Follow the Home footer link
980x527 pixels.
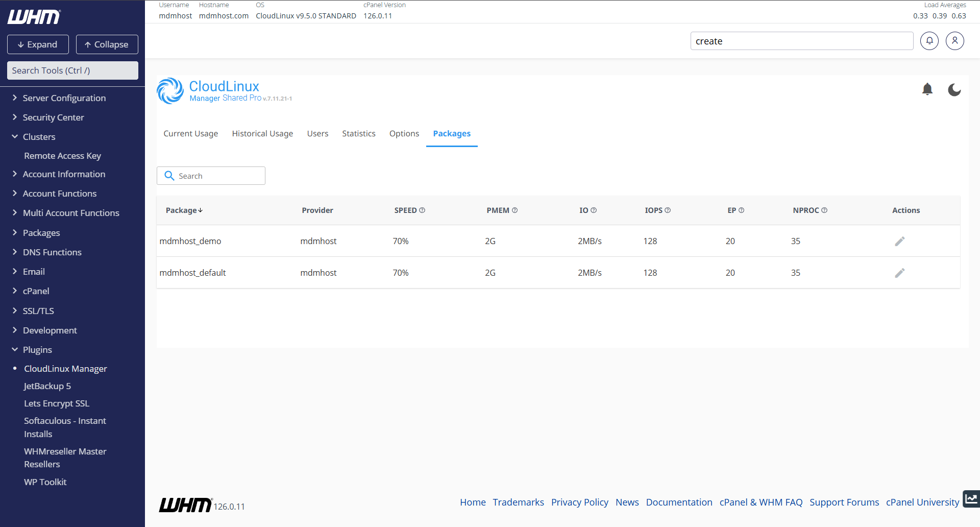pyautogui.click(x=473, y=502)
